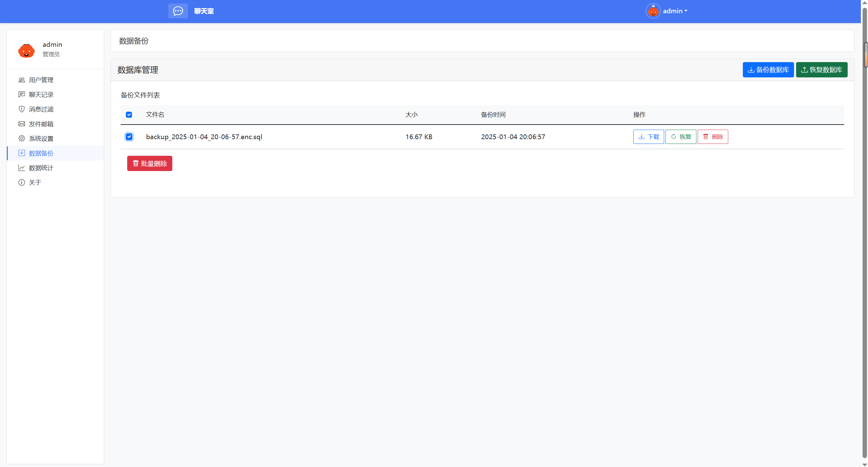868x467 pixels.
Task: Go to 聊天室 in top navigation
Action: tap(204, 11)
